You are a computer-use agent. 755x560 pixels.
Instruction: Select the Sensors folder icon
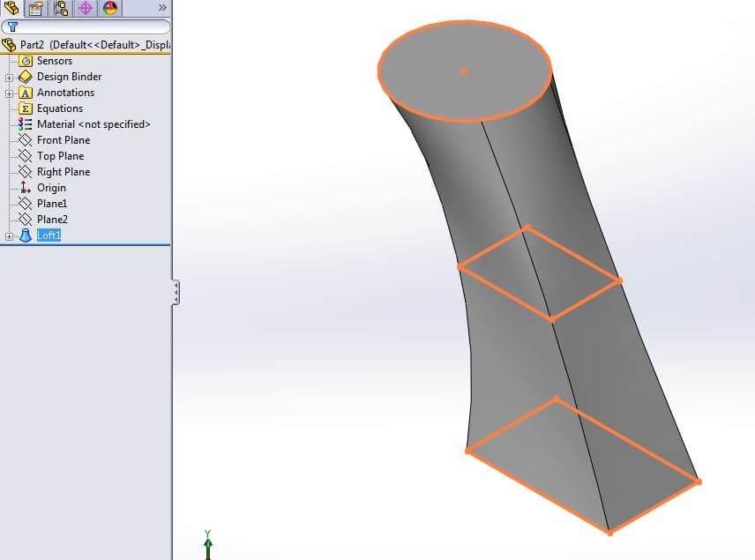pyautogui.click(x=26, y=61)
